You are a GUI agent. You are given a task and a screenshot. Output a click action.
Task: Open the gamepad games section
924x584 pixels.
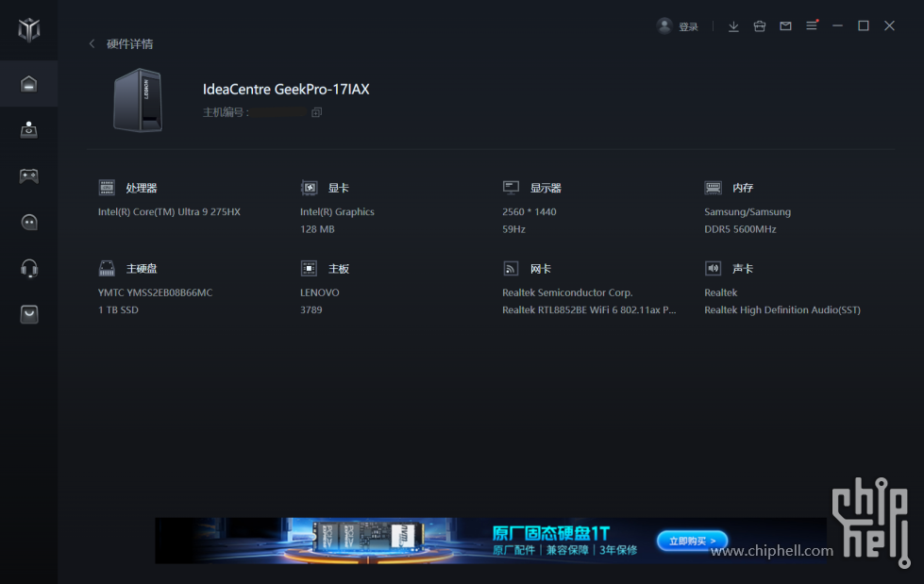(x=29, y=175)
